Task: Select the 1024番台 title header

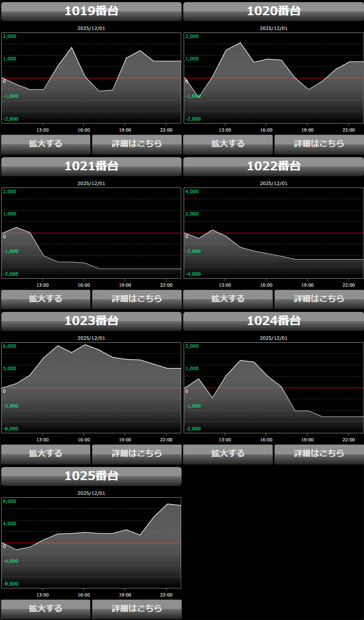Action: pos(273,321)
